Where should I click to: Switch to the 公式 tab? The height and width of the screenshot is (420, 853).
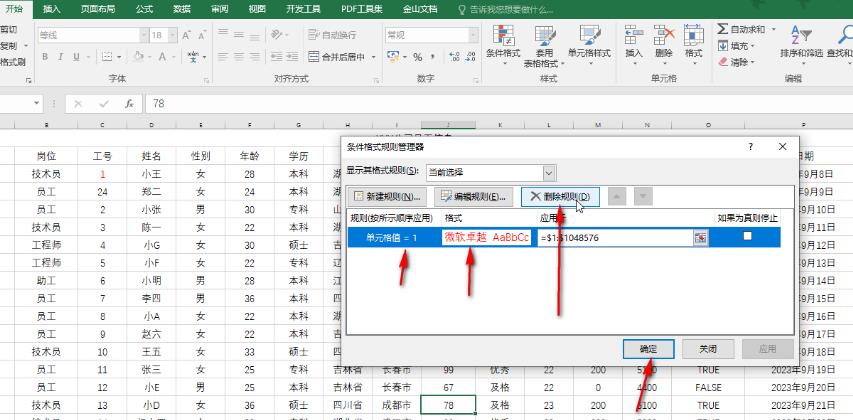144,9
